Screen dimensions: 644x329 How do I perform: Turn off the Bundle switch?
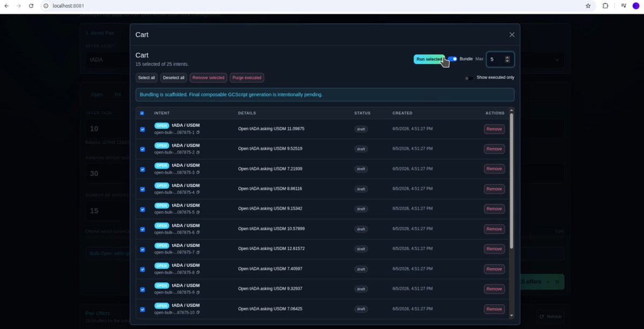tap(453, 59)
